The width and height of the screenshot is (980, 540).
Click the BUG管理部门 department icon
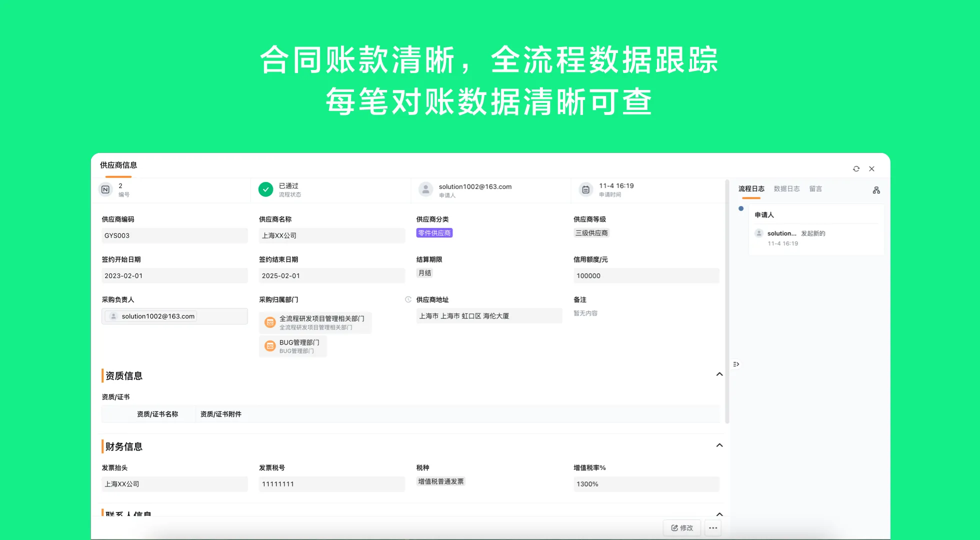[269, 345]
